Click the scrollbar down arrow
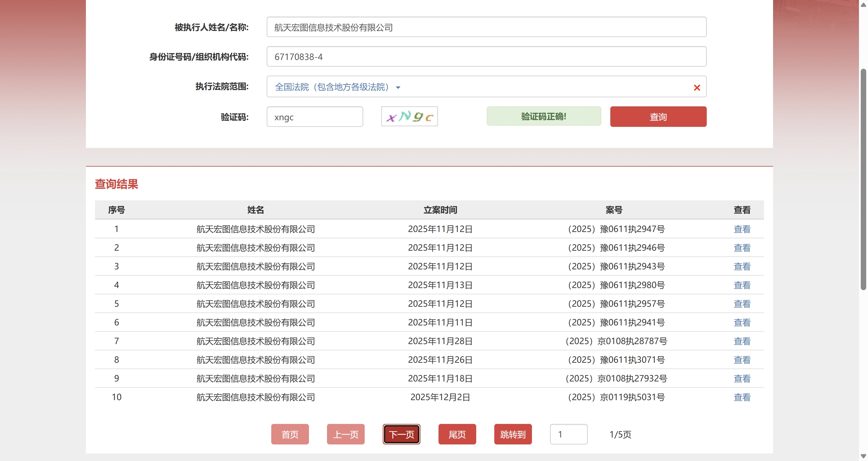Viewport: 868px width, 461px height. (x=863, y=456)
